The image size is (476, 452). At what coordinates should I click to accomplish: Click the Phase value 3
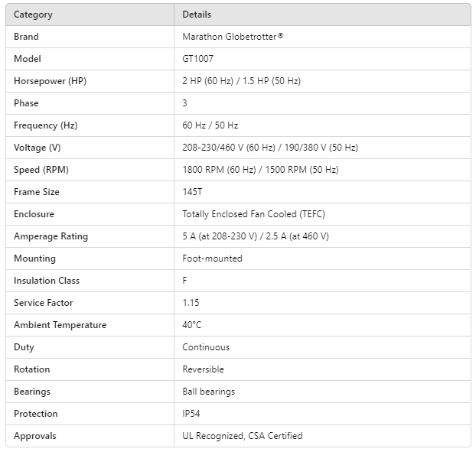185,103
